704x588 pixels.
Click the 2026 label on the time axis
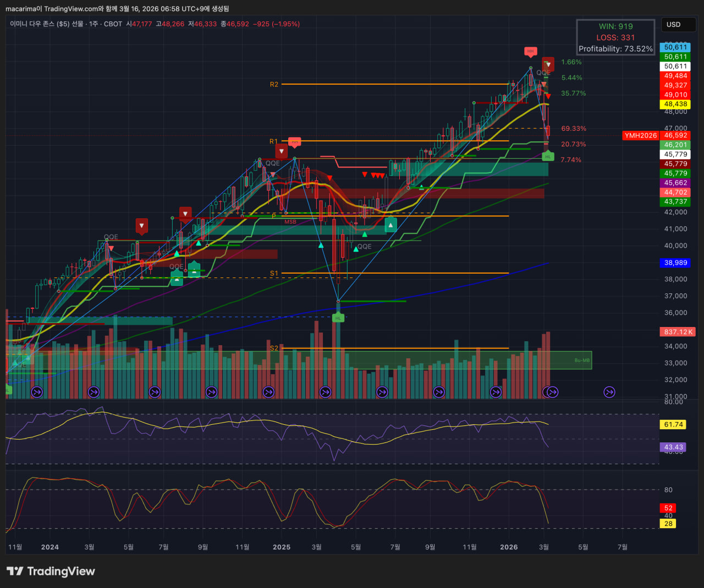coord(509,547)
